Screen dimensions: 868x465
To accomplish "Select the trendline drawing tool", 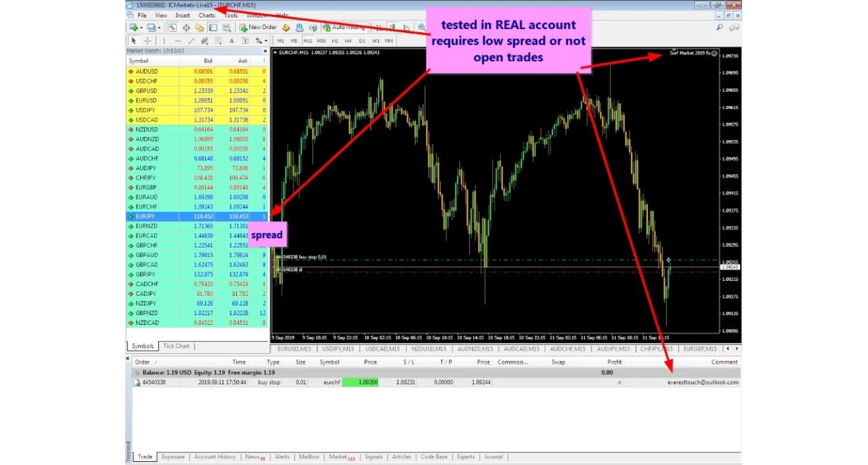I will point(191,41).
